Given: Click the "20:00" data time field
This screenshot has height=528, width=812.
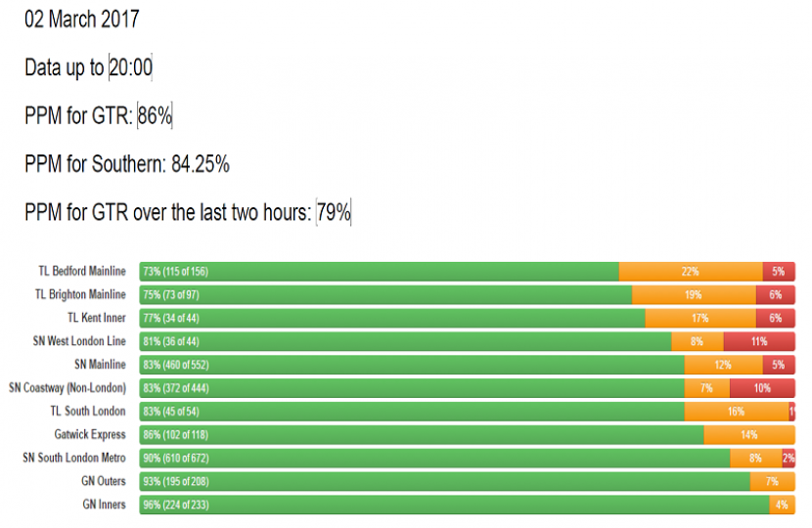Looking at the screenshot, I should click(x=130, y=67).
